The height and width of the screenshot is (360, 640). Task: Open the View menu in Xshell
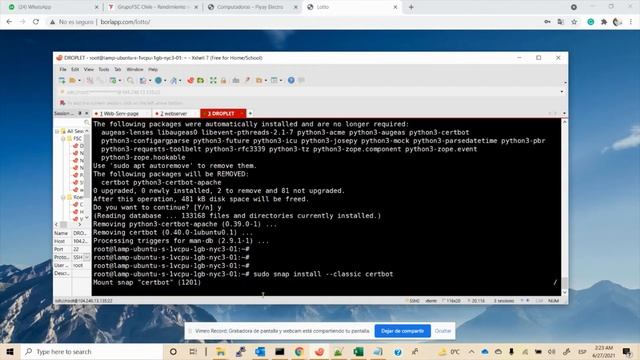point(89,69)
